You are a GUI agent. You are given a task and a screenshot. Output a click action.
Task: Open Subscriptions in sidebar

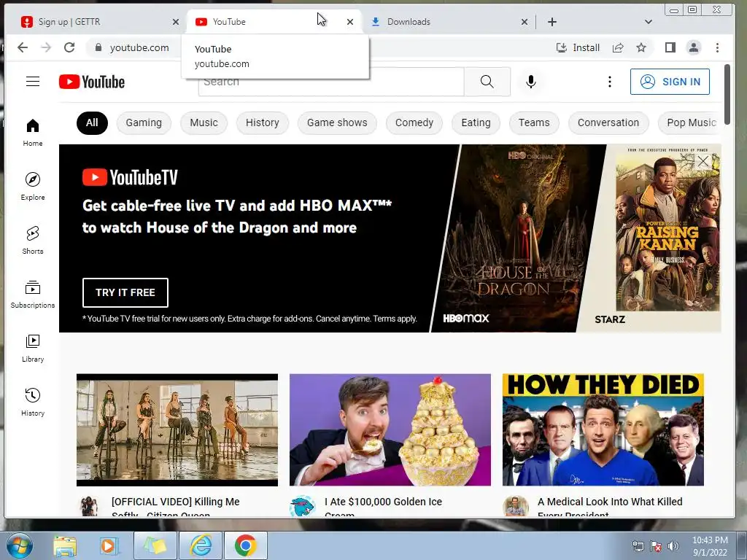[x=33, y=295]
